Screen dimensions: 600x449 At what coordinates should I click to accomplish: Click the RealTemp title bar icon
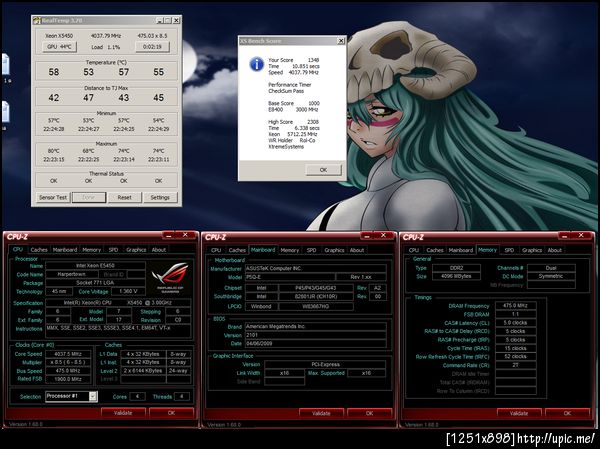pyautogui.click(x=37, y=20)
